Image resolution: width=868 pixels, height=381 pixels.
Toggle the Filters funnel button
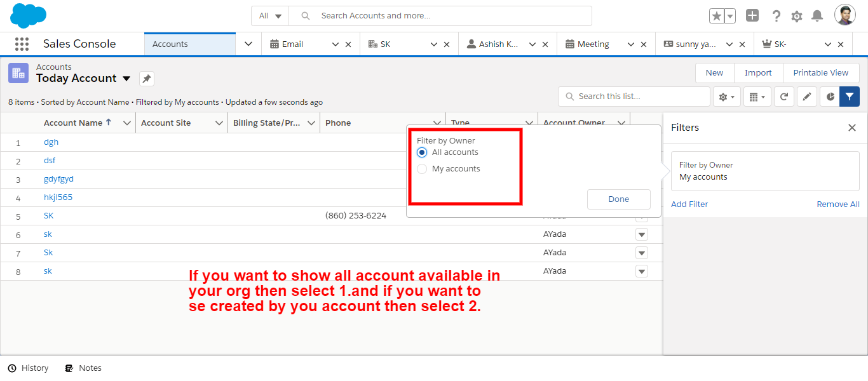point(850,97)
